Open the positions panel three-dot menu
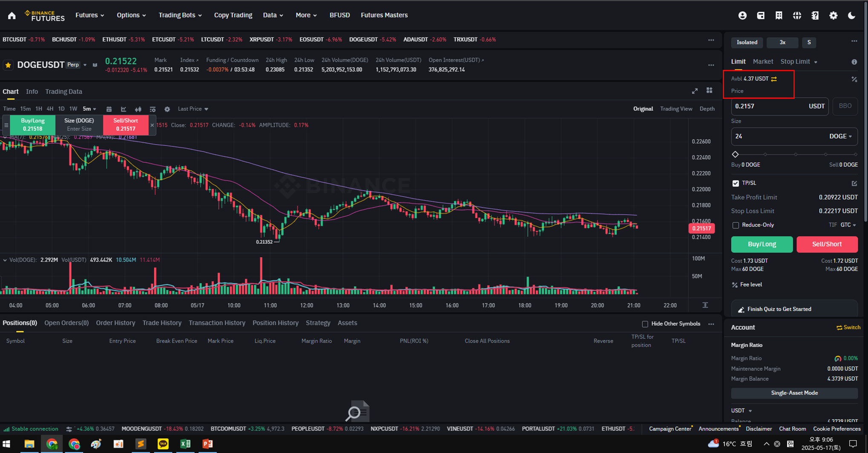Image resolution: width=868 pixels, height=453 pixels. tap(711, 324)
